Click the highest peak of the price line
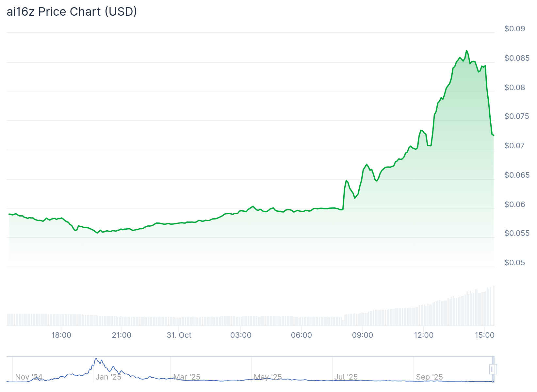This screenshot has width=537, height=392. point(466,51)
